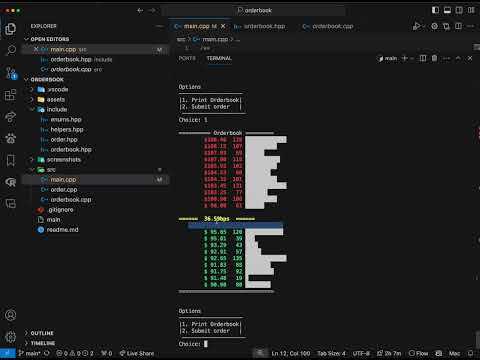Click the remote window indicator
Screen dimensions: 480x360
pos(8,353)
